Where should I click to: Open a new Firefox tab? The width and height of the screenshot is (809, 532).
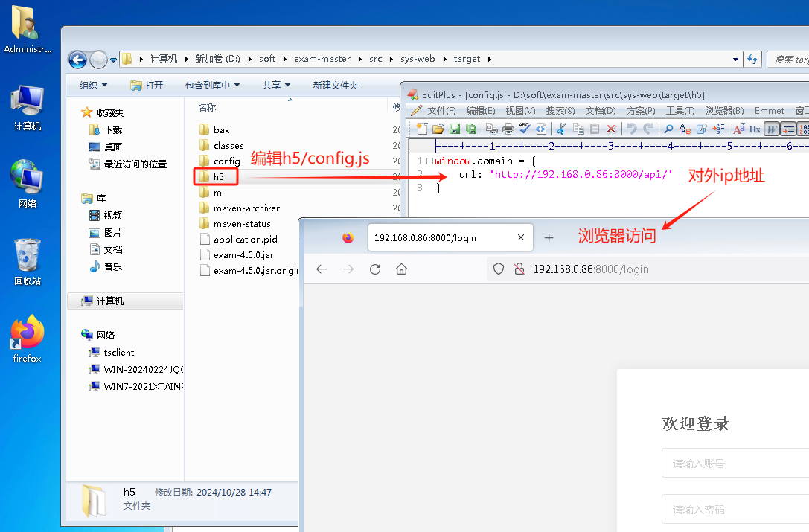click(x=549, y=238)
